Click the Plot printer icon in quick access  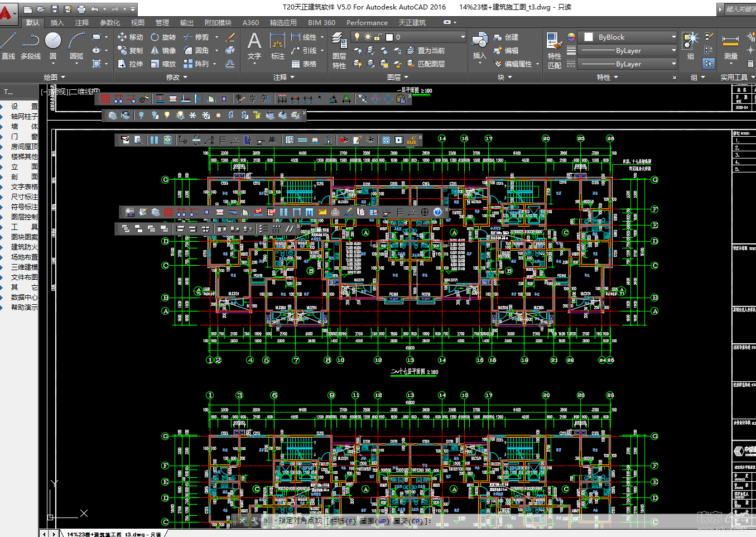81,9
